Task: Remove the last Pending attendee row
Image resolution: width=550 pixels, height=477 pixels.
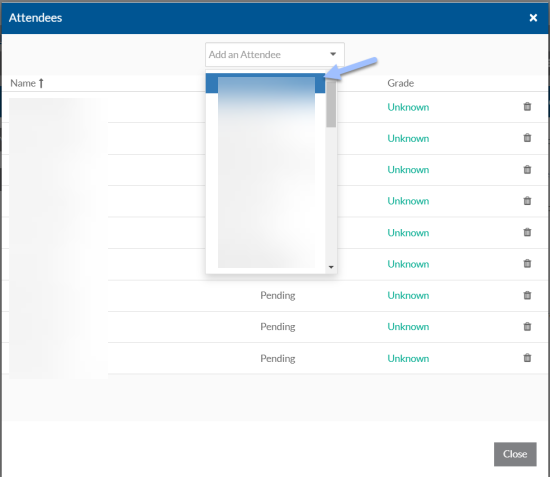Action: 527,358
